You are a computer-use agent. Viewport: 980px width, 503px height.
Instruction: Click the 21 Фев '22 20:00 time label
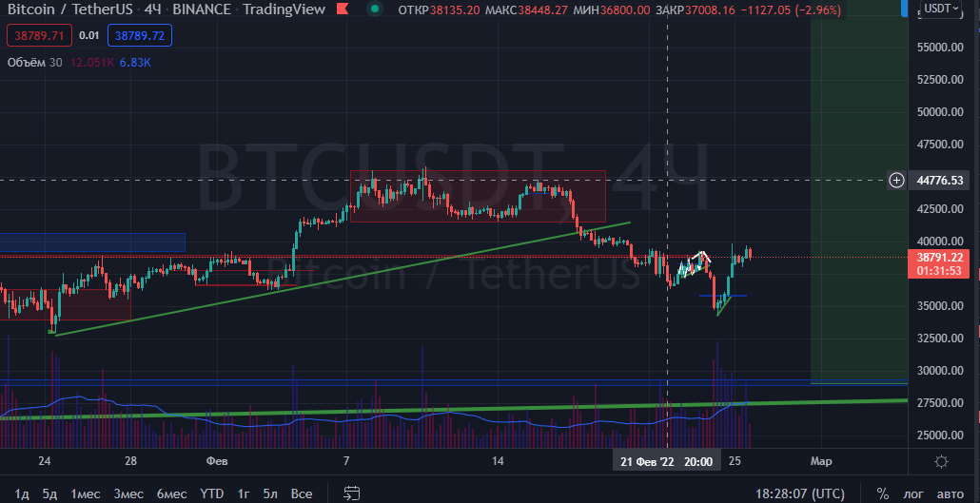click(x=666, y=462)
